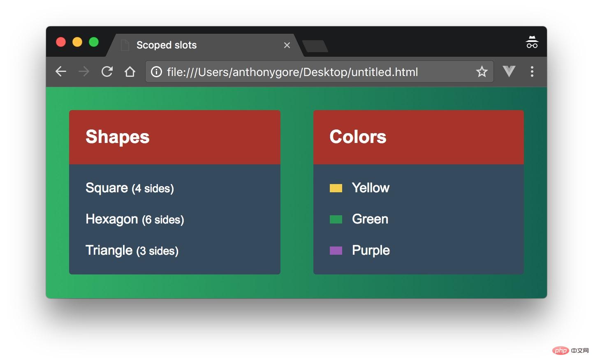The image size is (593, 364).
Task: Click the Purple label
Action: pos(371,251)
